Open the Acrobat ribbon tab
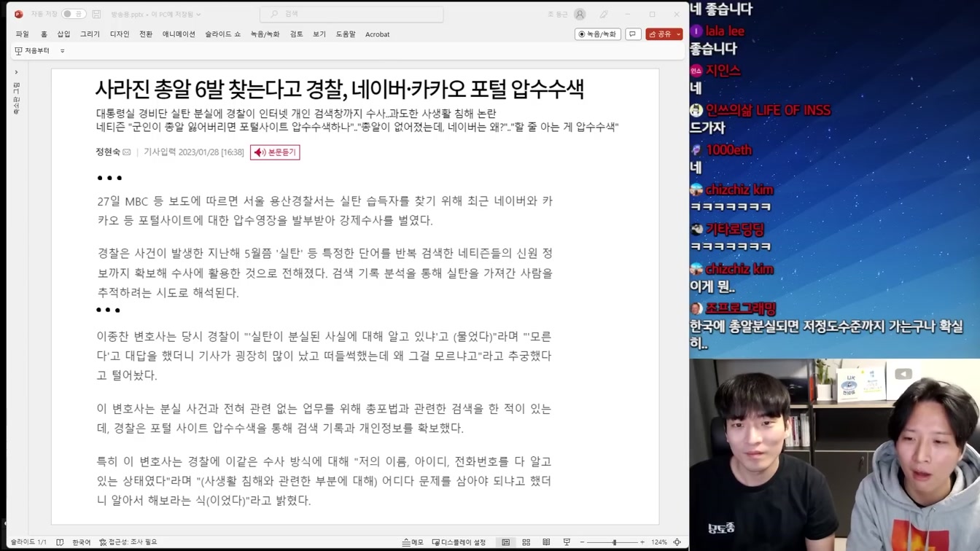This screenshot has width=980, height=551. pos(377,34)
